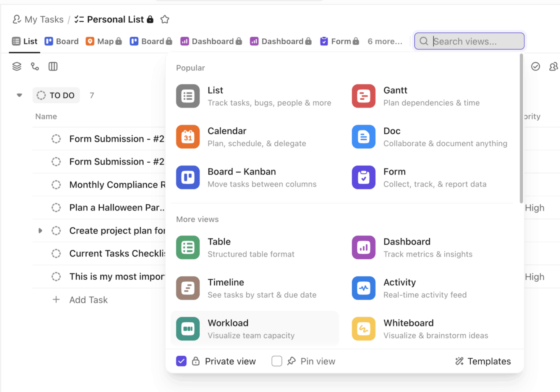Viewport: 560px width, 392px height.
Task: Select the Board – Kanban view icon
Action: click(x=188, y=177)
